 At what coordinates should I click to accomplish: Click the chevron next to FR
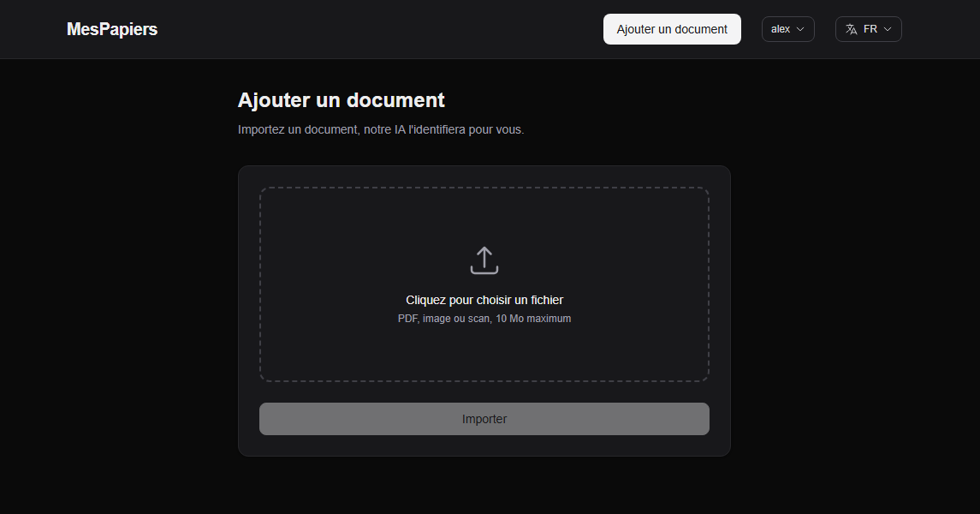pos(888,29)
